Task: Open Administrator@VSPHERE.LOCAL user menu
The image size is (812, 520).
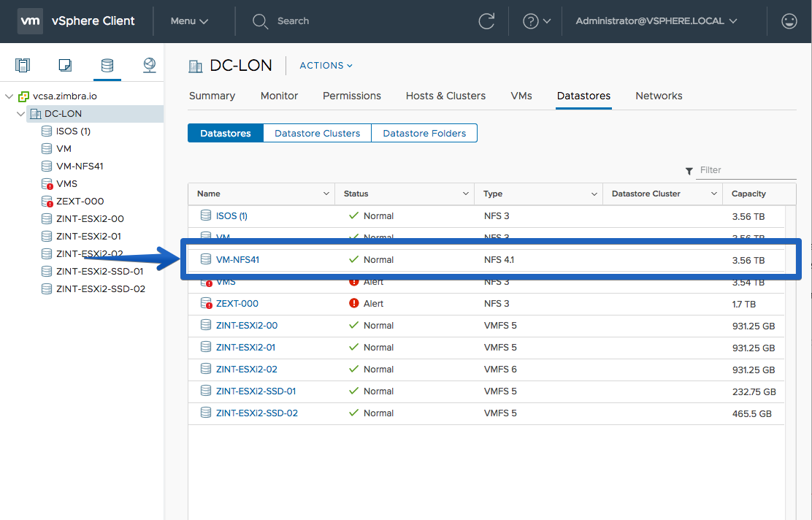Action: 656,21
